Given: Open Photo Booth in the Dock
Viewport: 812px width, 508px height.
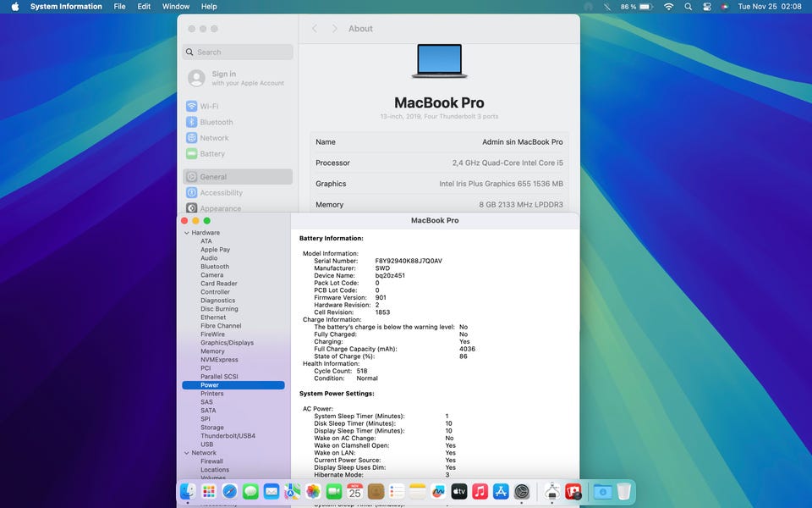Looking at the screenshot, I should click(x=573, y=491).
